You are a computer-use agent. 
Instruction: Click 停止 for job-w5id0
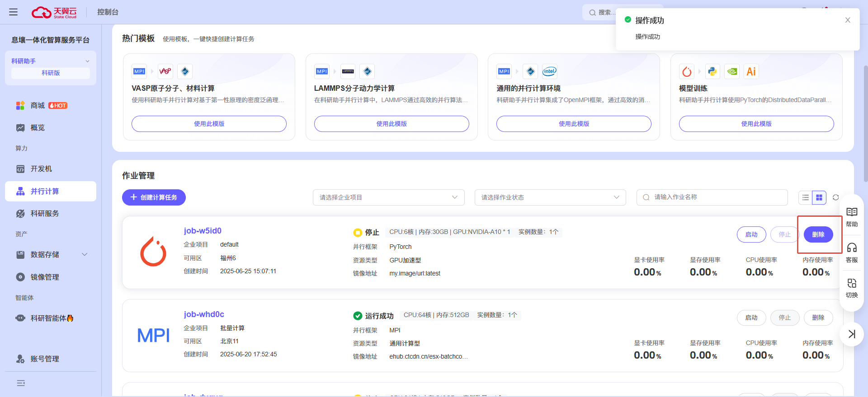tap(785, 234)
